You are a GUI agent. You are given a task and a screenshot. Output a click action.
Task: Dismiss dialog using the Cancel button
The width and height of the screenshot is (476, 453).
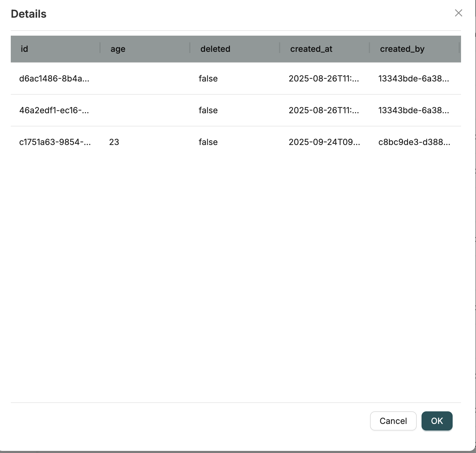coord(393,421)
